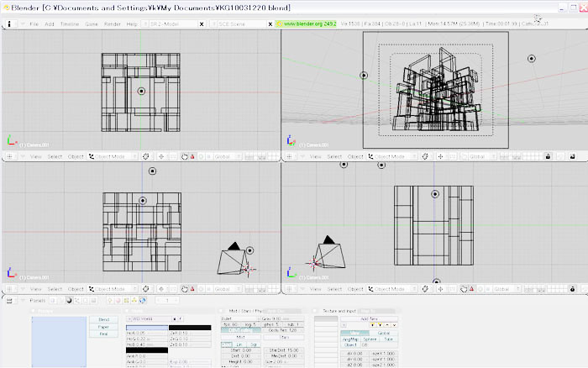Screen dimensions: 588x368
Task: Open Help menu
Action: (132, 24)
